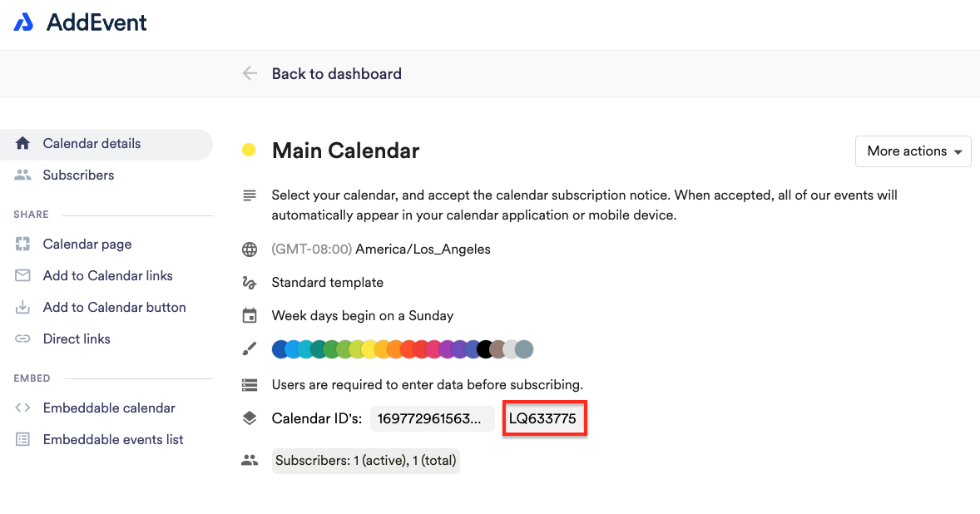
Task: Open Embeddable calendar option
Action: (x=109, y=408)
